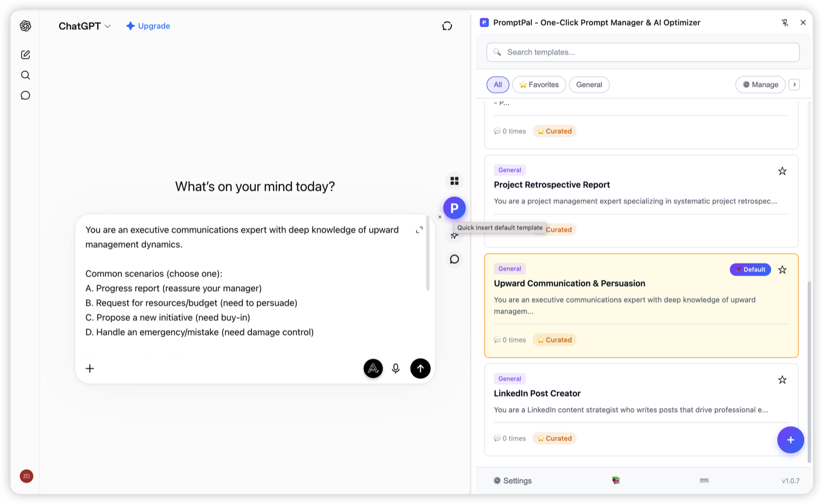The width and height of the screenshot is (823, 504).
Task: Start a new chat with pencil icon
Action: (x=25, y=55)
